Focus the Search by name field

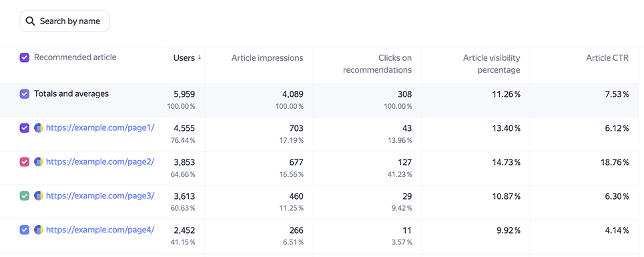tap(65, 21)
